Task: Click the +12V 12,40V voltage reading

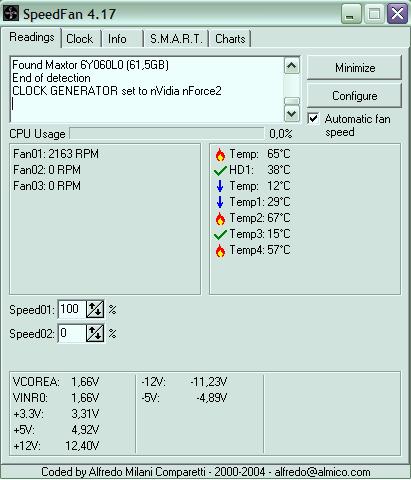Action: coord(56,446)
